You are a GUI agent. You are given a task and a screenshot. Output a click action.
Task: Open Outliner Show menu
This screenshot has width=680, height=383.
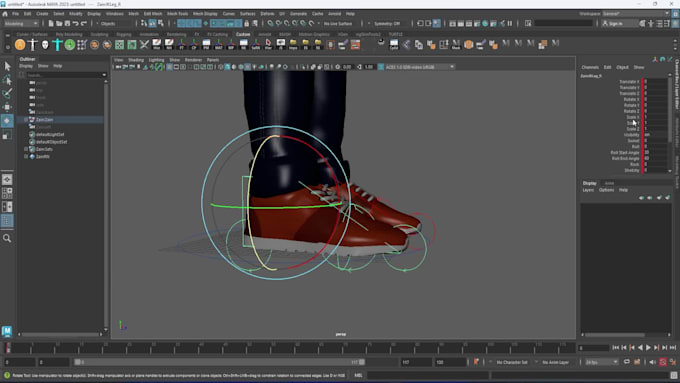tap(43, 66)
